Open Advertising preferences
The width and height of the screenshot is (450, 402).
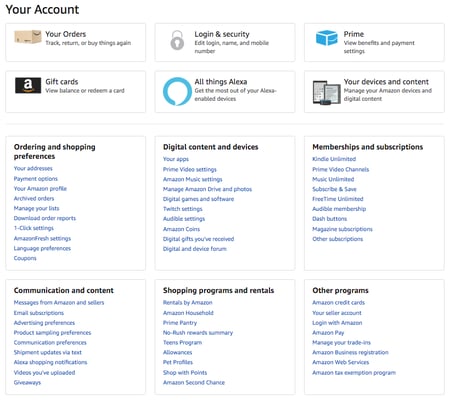44,323
